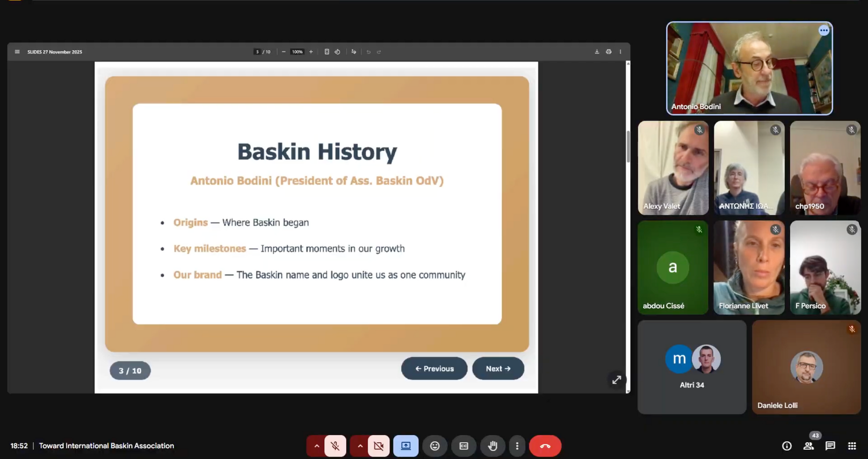The image size is (868, 459).
Task: Edit the page number field in toolbar
Action: [x=257, y=52]
